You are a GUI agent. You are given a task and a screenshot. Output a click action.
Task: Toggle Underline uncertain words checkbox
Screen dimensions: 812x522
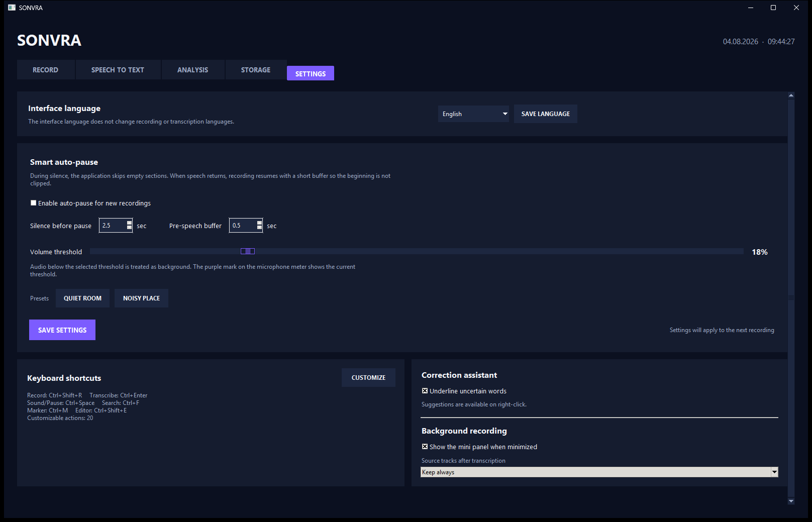pos(425,391)
